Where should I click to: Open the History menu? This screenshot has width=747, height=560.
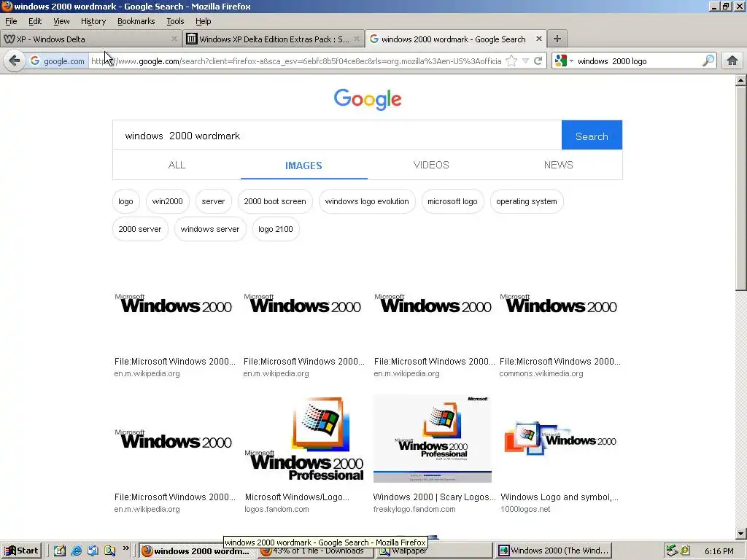click(93, 21)
